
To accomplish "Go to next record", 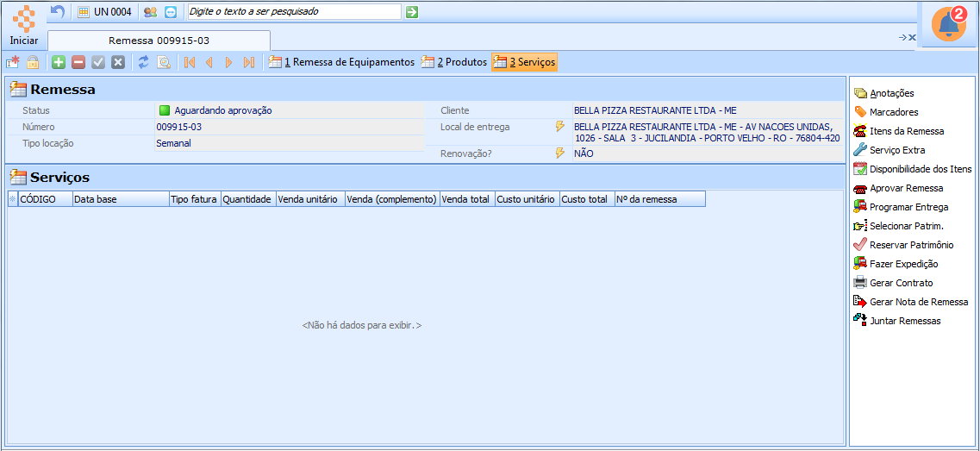I will (x=228, y=62).
